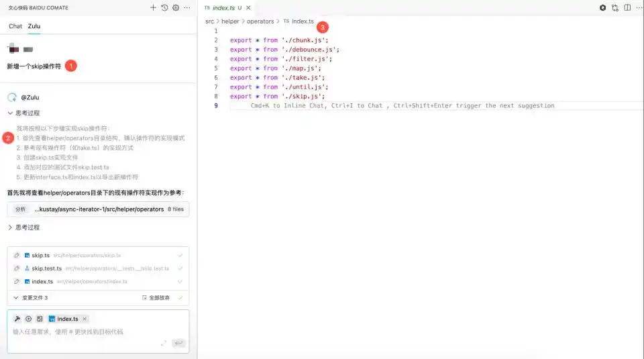Collapse the first 思考过程 section
The image size is (644, 359).
pyautogui.click(x=11, y=113)
